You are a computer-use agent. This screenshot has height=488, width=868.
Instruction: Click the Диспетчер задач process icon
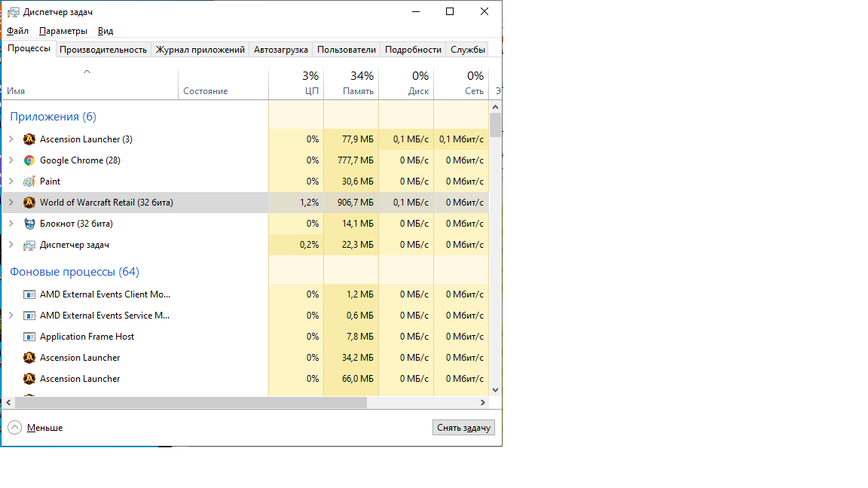(29, 245)
